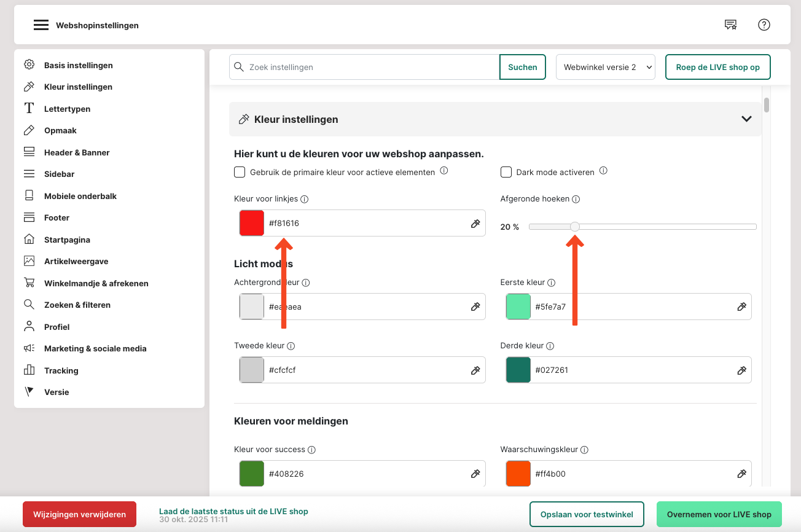Image resolution: width=801 pixels, height=532 pixels.
Task: Click the eyedropper icon for Eerste kleur
Action: 741,307
